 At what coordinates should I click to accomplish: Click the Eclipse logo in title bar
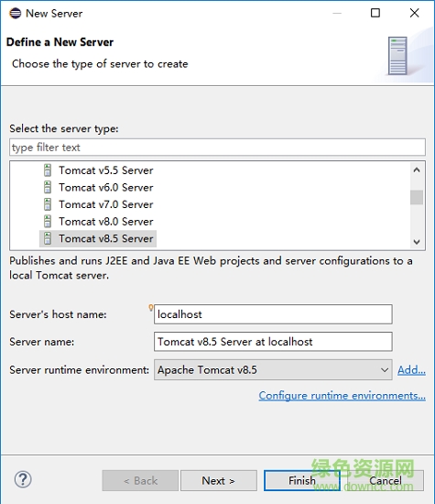pyautogui.click(x=15, y=13)
